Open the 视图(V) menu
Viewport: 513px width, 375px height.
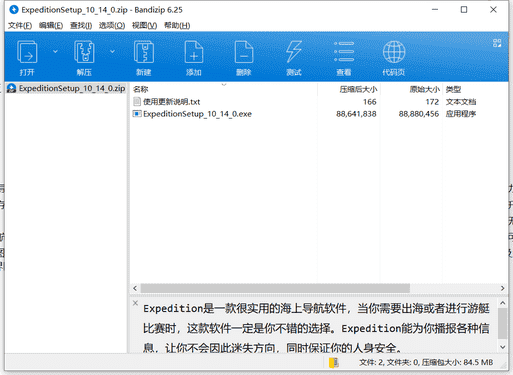(x=144, y=25)
